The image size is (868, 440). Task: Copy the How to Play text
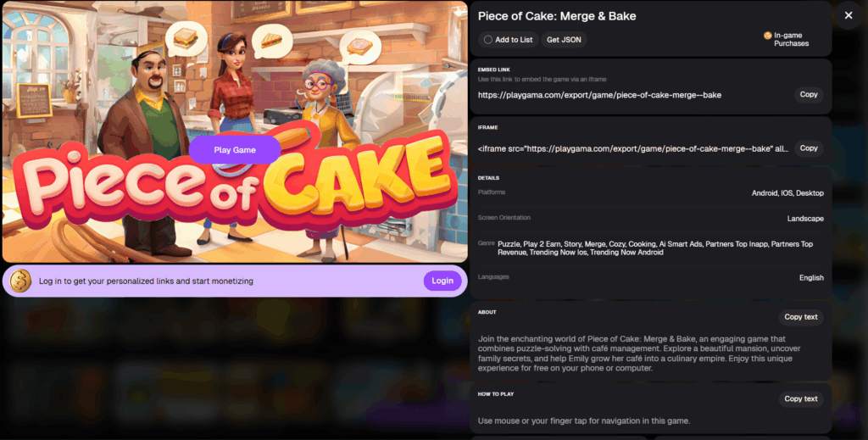click(800, 399)
